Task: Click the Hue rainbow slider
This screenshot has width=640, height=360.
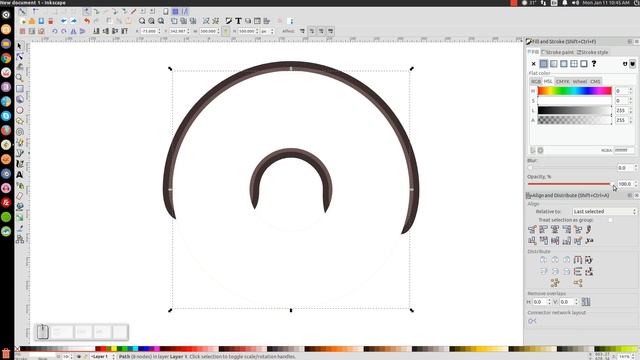Action: pyautogui.click(x=575, y=91)
